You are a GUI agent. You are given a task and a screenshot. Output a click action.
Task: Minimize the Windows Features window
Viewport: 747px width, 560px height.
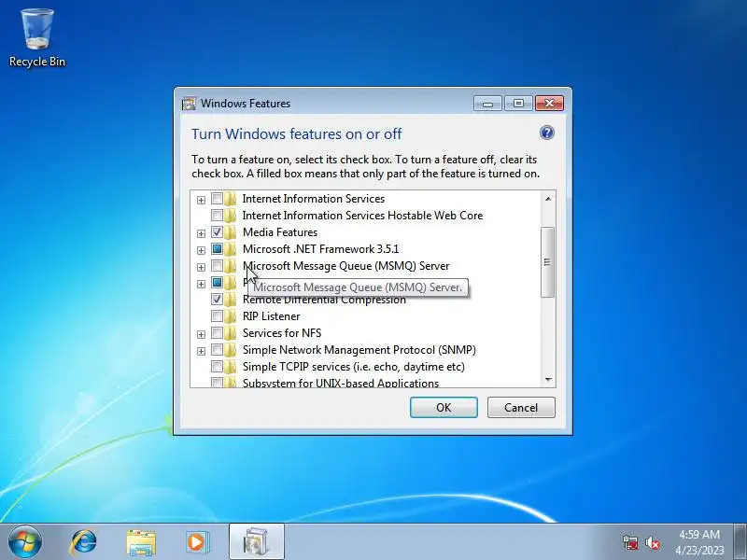(x=487, y=104)
